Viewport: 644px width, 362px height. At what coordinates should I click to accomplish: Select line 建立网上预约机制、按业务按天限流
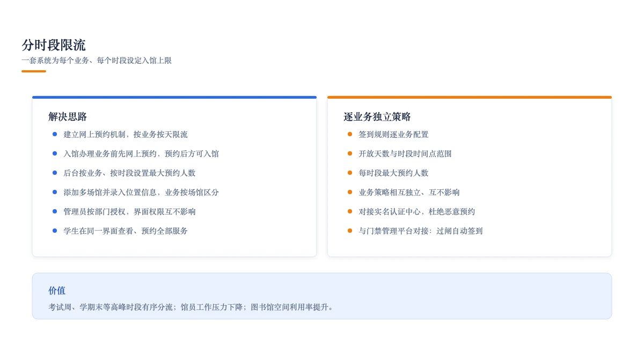[126, 135]
